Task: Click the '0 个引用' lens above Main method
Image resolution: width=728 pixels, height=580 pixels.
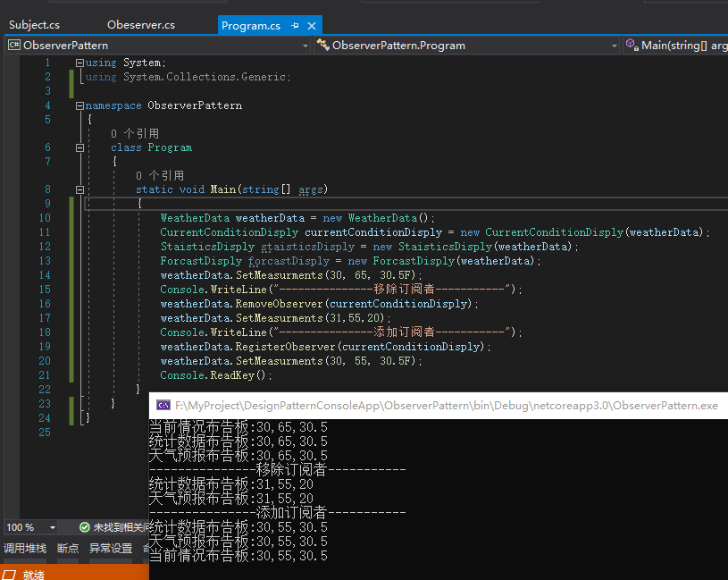Action: [160, 175]
